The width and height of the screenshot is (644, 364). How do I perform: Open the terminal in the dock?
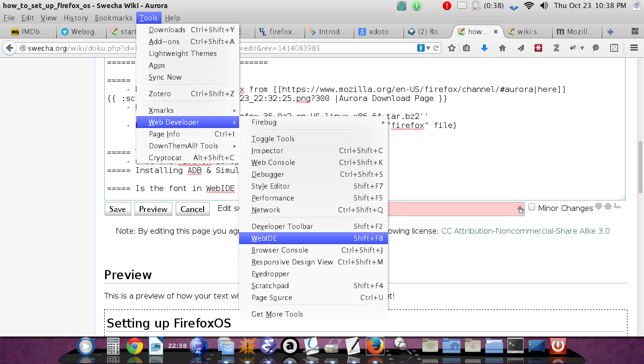[x=515, y=346]
